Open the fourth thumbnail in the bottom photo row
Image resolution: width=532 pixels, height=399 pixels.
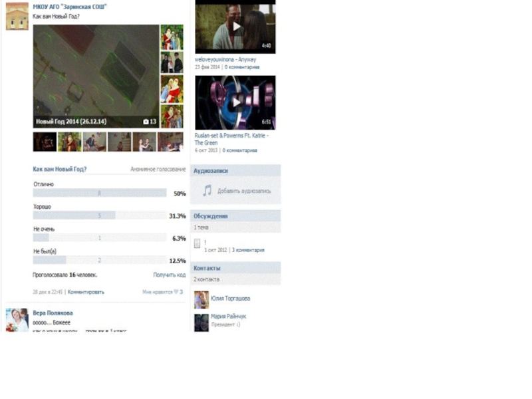[120, 142]
